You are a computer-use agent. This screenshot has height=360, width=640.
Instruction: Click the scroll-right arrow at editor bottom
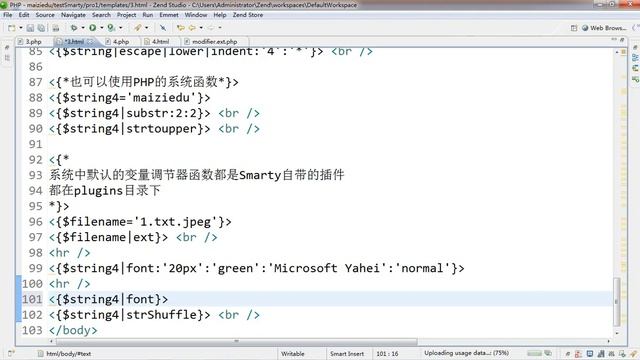(608, 341)
